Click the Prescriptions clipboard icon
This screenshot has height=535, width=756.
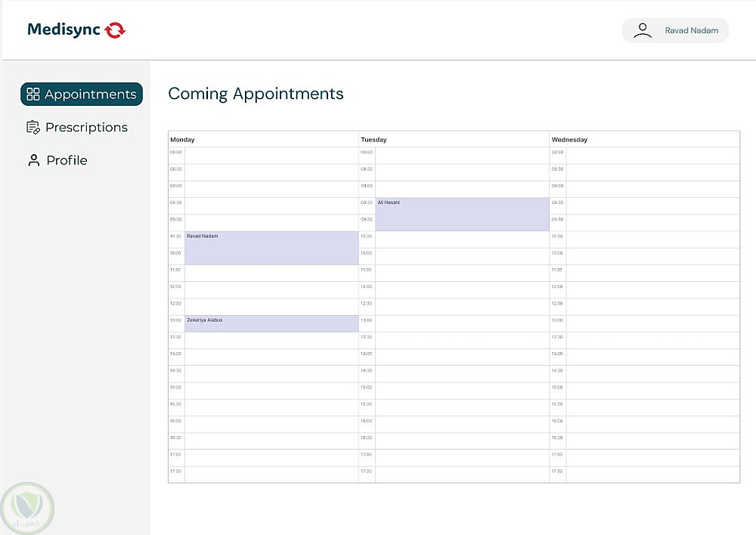[x=33, y=128]
